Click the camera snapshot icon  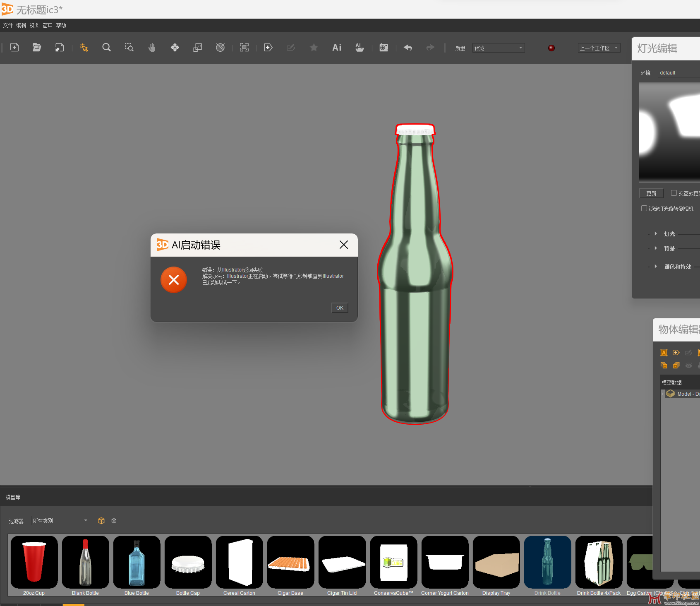click(384, 48)
